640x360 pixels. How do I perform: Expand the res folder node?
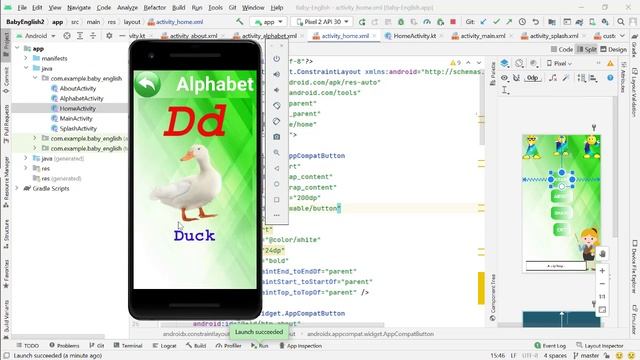26,168
